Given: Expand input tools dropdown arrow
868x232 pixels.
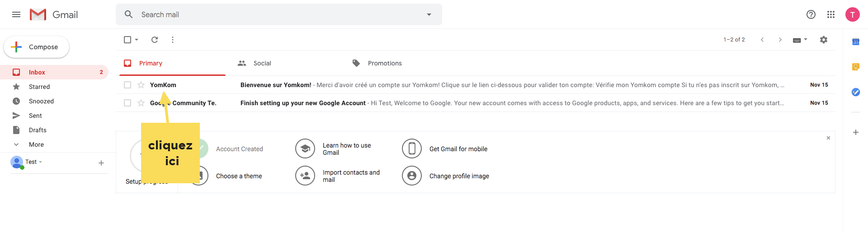Looking at the screenshot, I should tap(806, 40).
